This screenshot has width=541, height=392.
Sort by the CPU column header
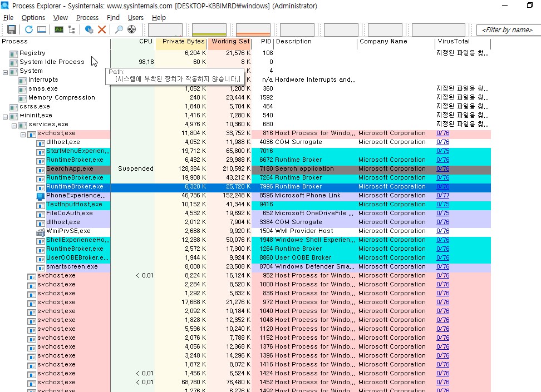pos(133,41)
